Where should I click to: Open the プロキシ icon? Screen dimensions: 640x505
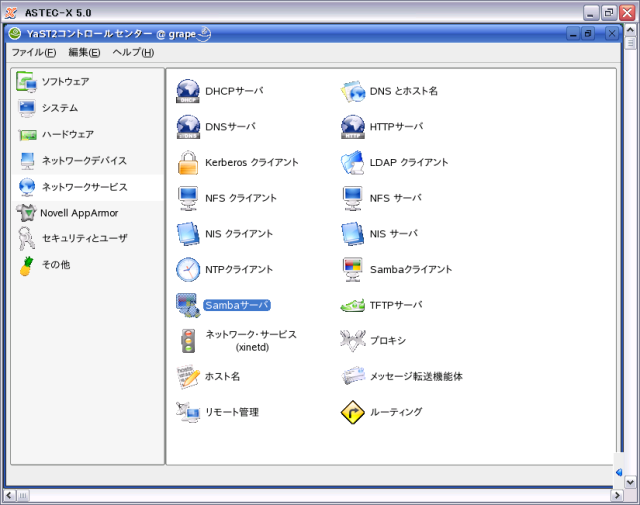coord(353,341)
